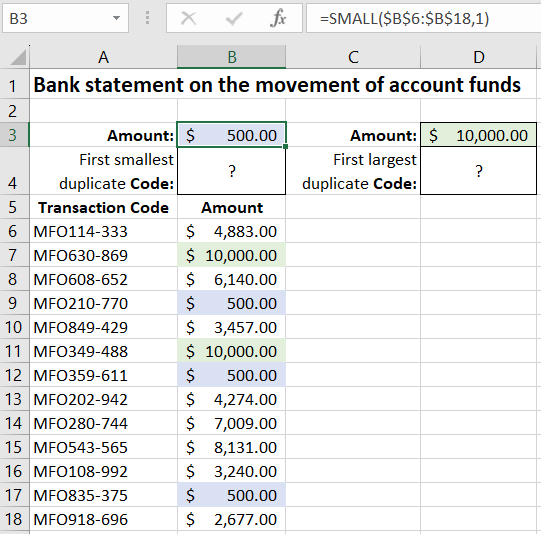Expand the Name Box dropdown arrow
This screenshot has width=541, height=534.
tap(116, 18)
